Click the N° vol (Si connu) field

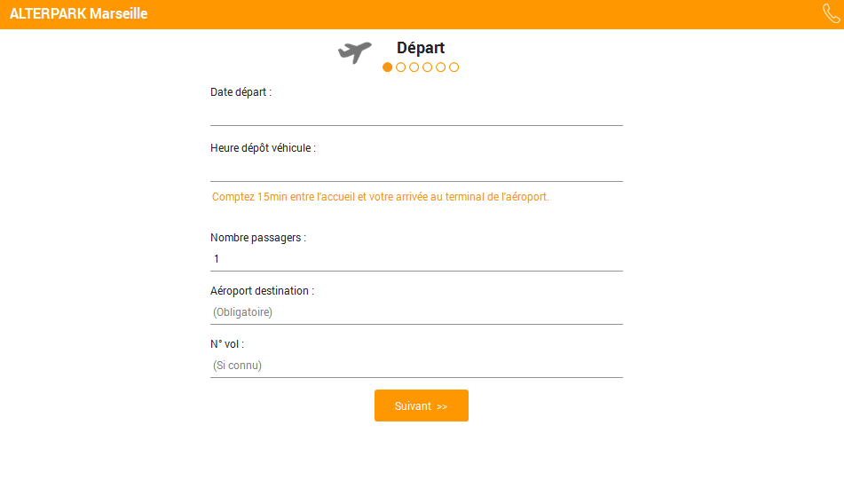tap(416, 366)
